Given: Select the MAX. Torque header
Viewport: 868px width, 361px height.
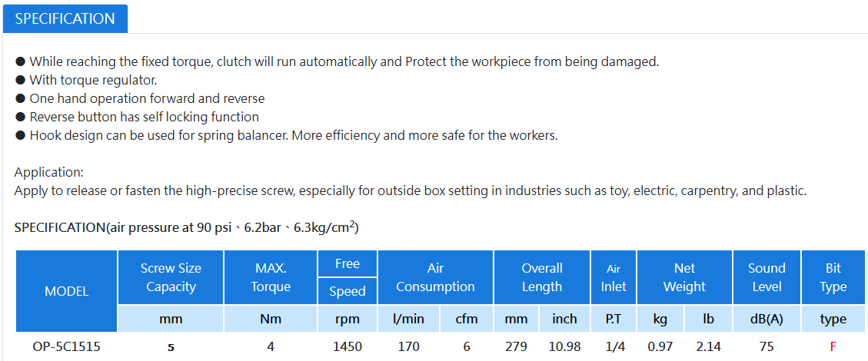Looking at the screenshot, I should point(271,277).
